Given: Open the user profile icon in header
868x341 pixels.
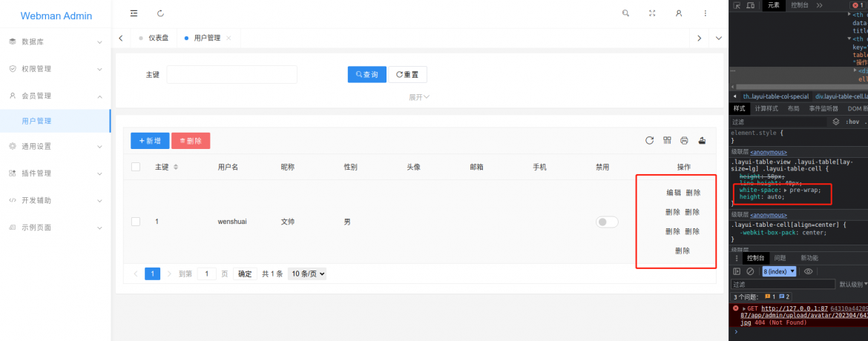Looking at the screenshot, I should click(x=679, y=13).
